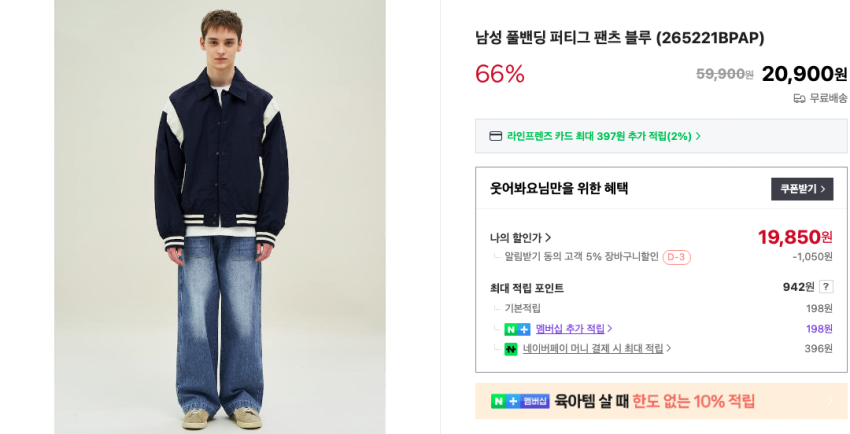Image resolution: width=850 pixels, height=434 pixels.
Task: Click the 무료배송 shipping label
Action: tap(828, 98)
